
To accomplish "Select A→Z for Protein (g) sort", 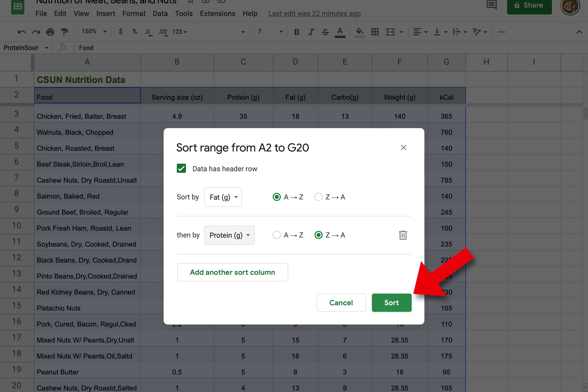I will point(276,235).
